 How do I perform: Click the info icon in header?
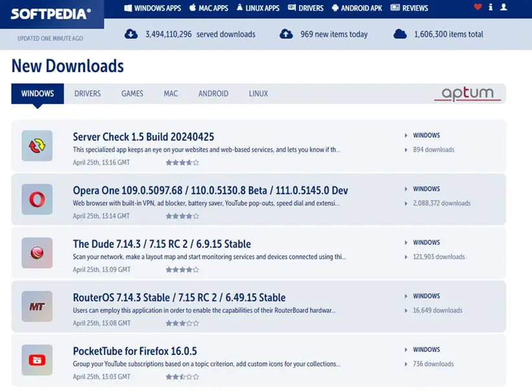pos(490,6)
